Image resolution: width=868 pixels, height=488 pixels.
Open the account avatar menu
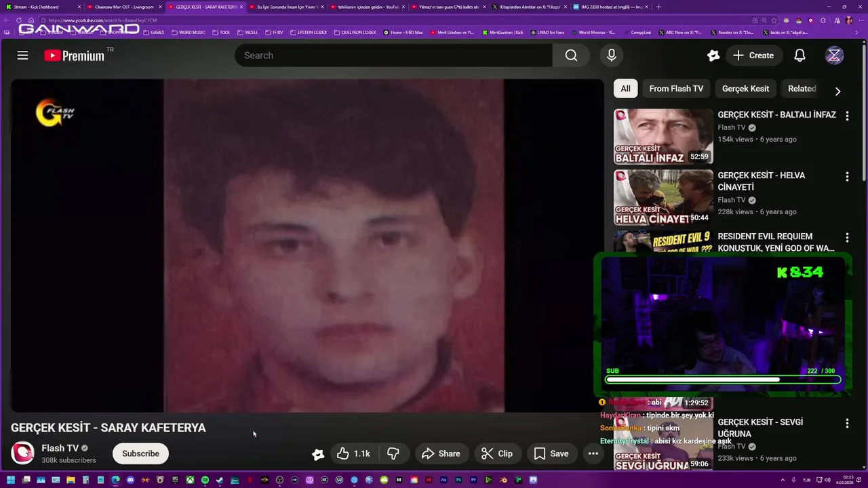point(834,56)
